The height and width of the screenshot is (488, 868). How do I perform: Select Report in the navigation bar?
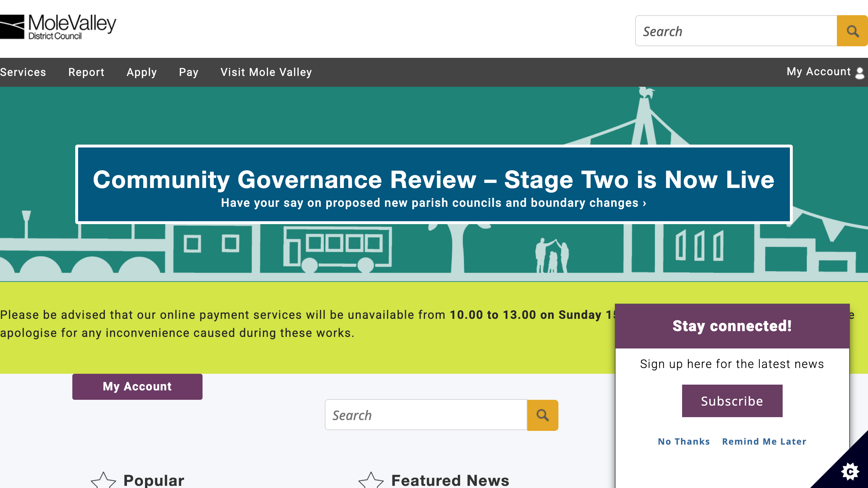point(86,72)
